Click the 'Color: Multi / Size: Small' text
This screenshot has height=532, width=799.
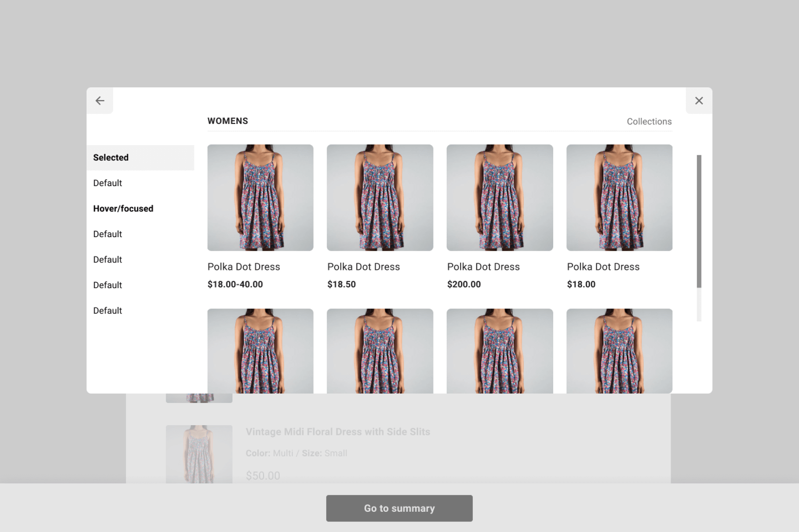tap(297, 453)
